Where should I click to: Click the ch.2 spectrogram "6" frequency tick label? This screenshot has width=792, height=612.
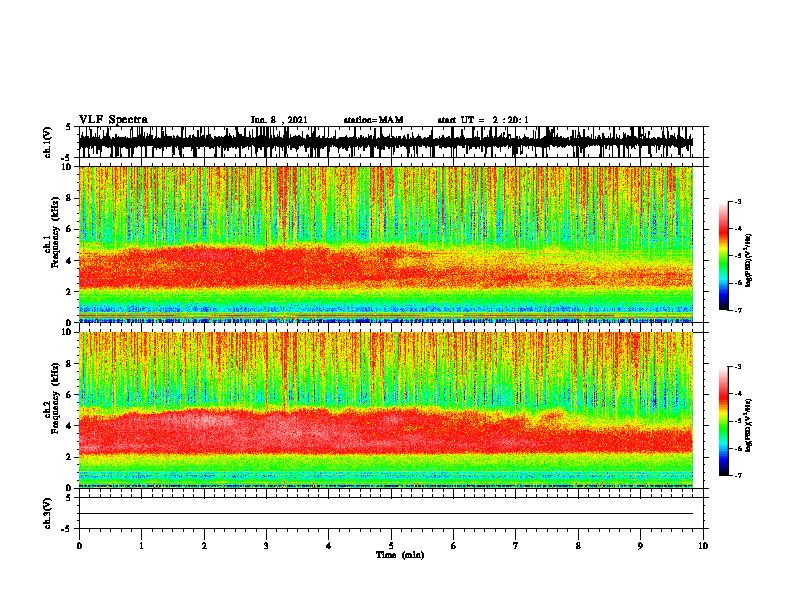click(x=70, y=394)
